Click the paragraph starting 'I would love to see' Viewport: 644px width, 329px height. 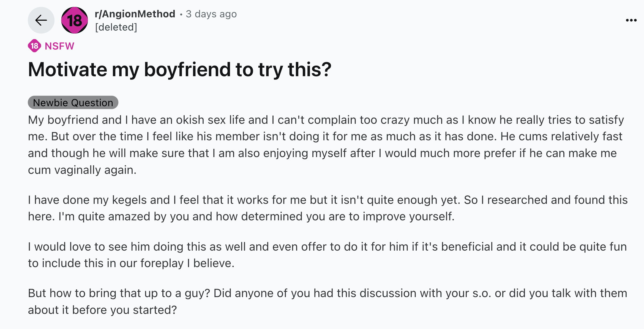pyautogui.click(x=327, y=255)
